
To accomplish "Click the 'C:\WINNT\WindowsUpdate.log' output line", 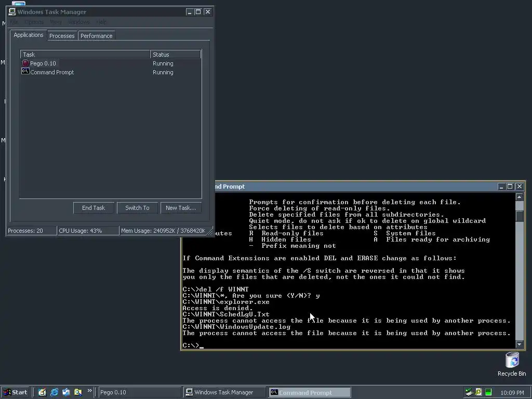I will click(236, 327).
